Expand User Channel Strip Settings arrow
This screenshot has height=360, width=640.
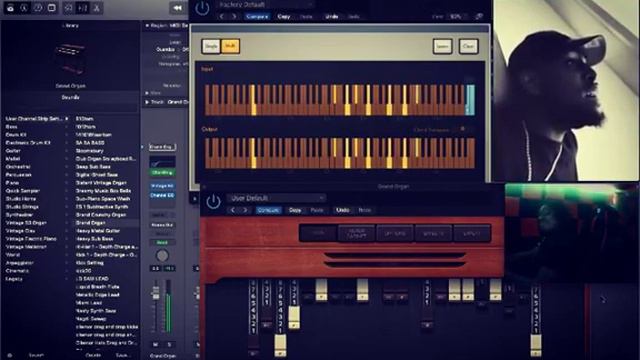67,119
